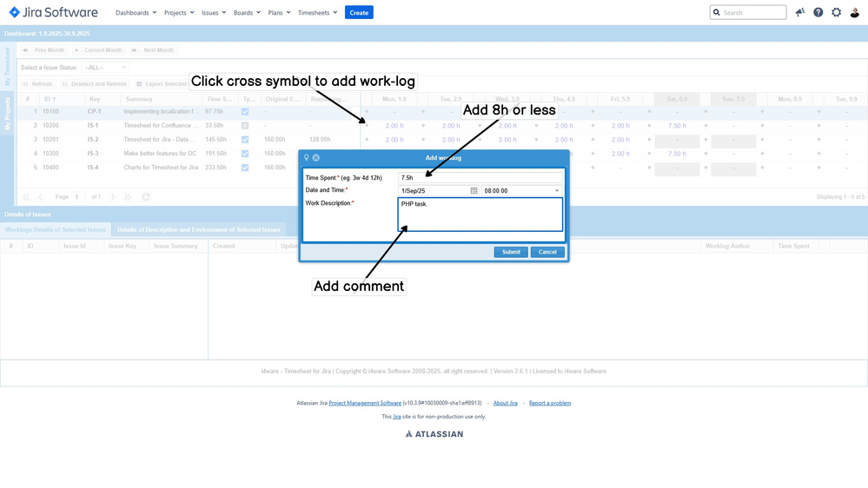
Task: Switch to Worklogs Details of Selected Issues tab
Action: (56, 230)
